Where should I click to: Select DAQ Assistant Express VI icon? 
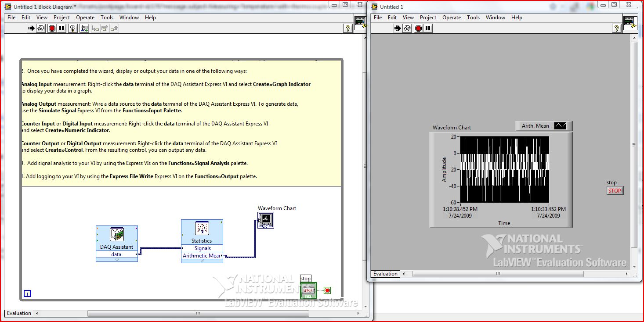click(117, 235)
